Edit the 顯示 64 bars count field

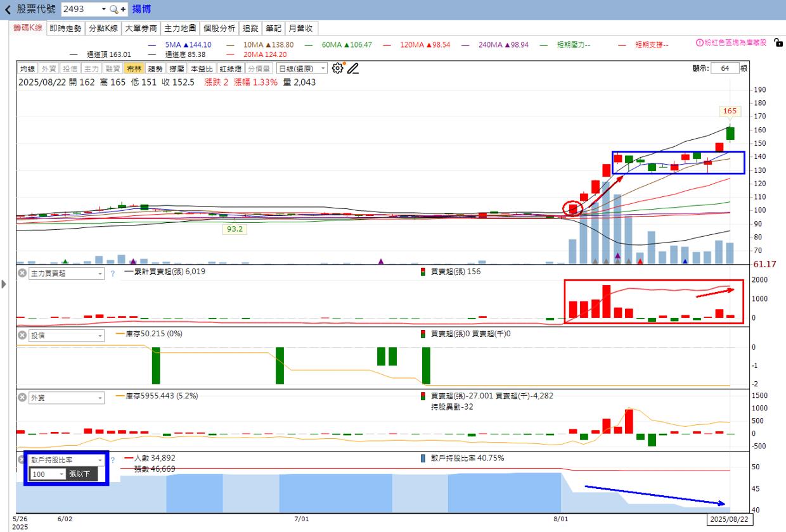point(725,68)
